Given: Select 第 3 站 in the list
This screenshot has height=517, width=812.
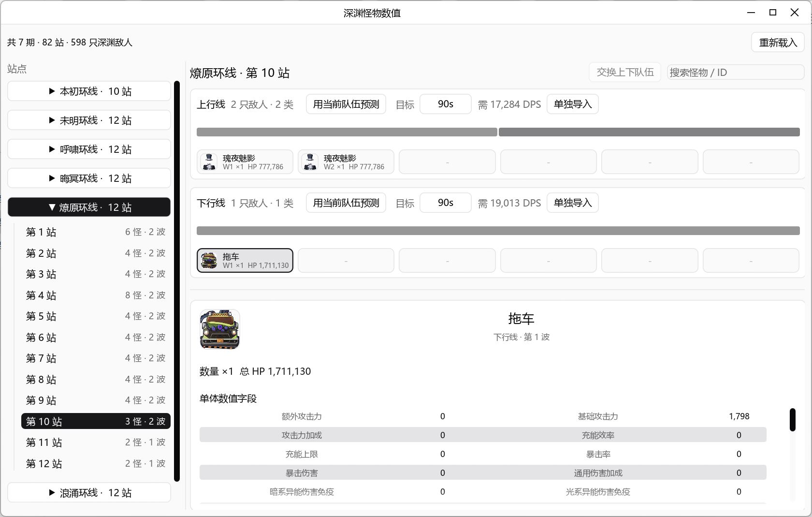Looking at the screenshot, I should (96, 274).
